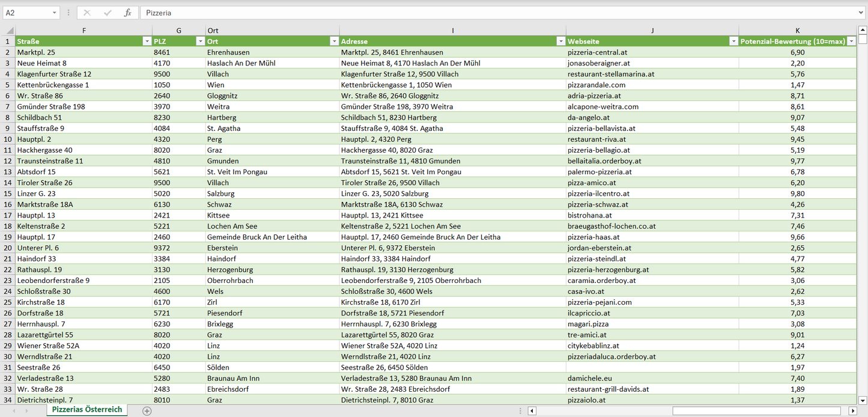The width and height of the screenshot is (868, 417).
Task: Open the Name Box dropdown arrow
Action: (55, 13)
